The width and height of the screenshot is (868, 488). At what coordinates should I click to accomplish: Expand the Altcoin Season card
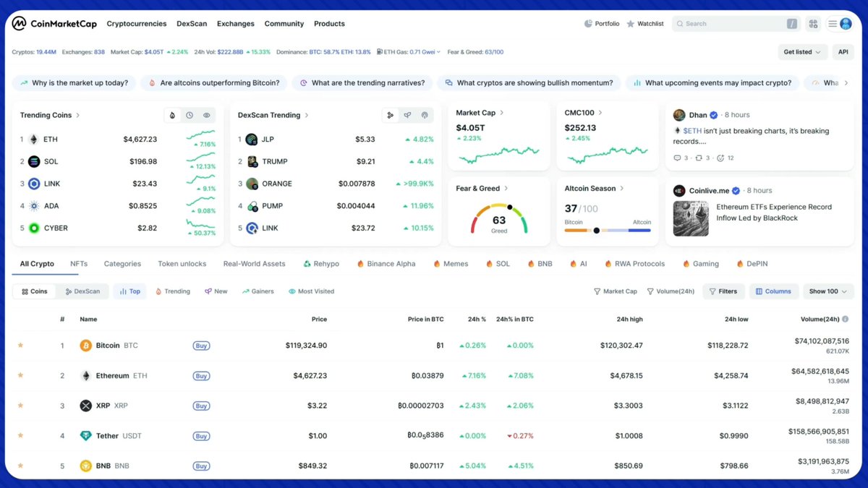tap(622, 189)
